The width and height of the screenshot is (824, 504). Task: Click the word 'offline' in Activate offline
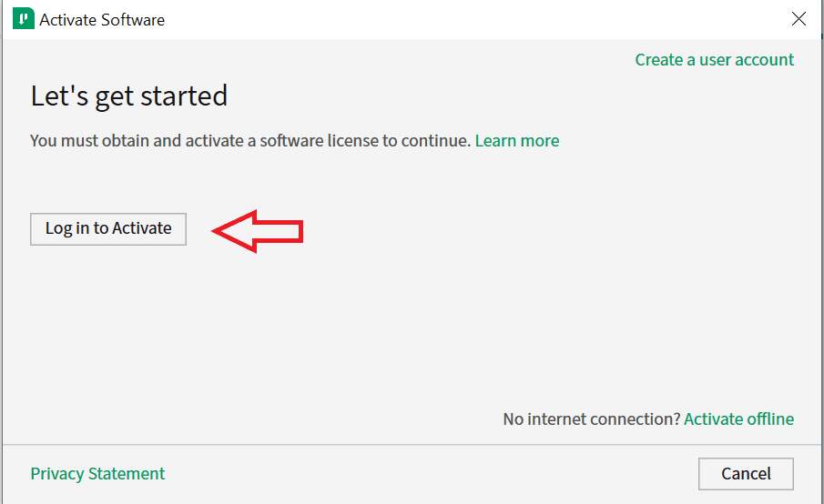(768, 419)
